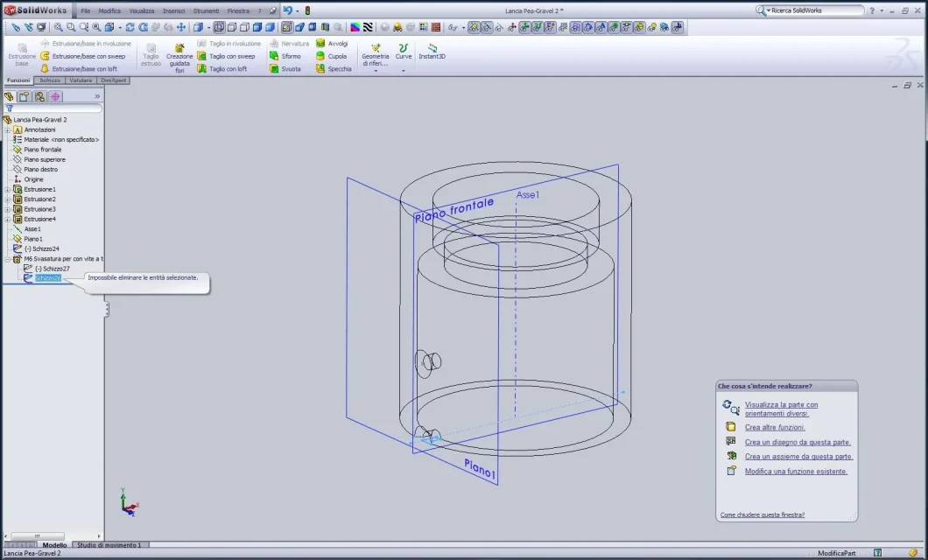Toggle the rebuild traffic light icon
Image resolution: width=928 pixels, height=560 pixels.
(307, 10)
